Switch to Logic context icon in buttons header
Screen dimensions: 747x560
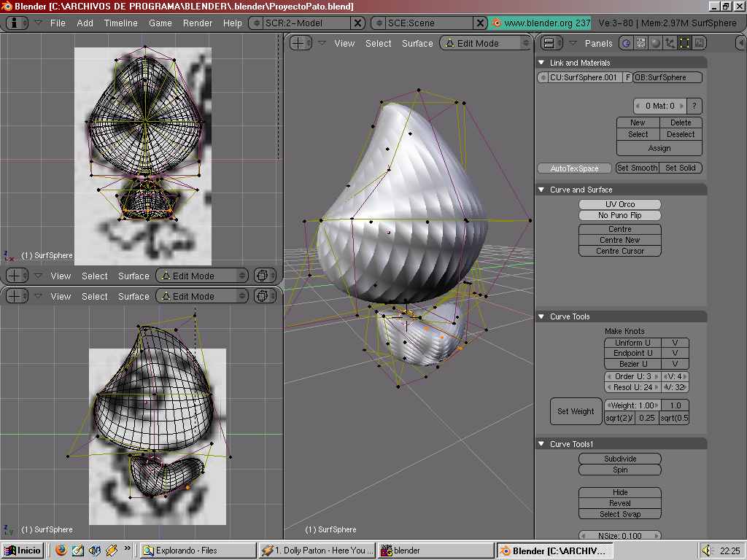click(x=627, y=43)
